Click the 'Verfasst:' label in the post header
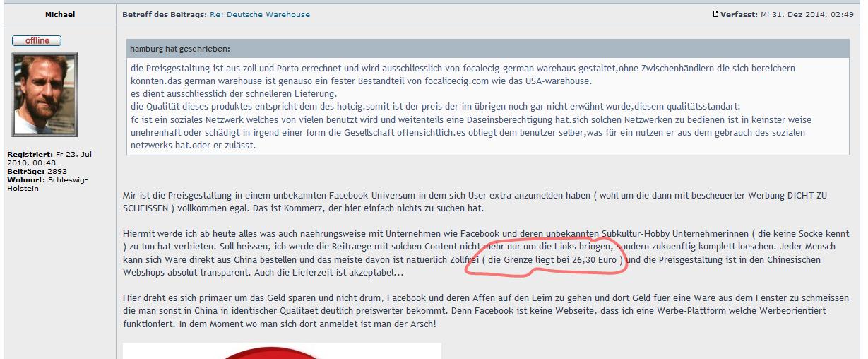 tap(739, 14)
